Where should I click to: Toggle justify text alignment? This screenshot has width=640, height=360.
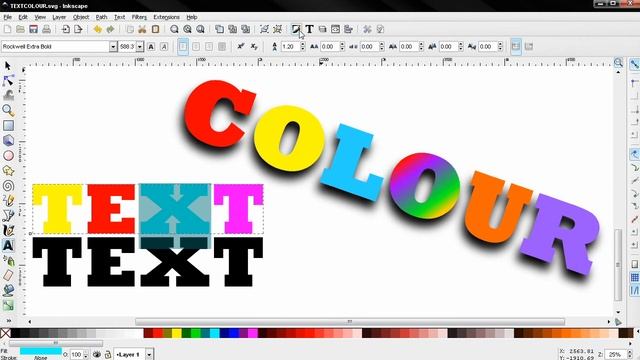(x=222, y=47)
